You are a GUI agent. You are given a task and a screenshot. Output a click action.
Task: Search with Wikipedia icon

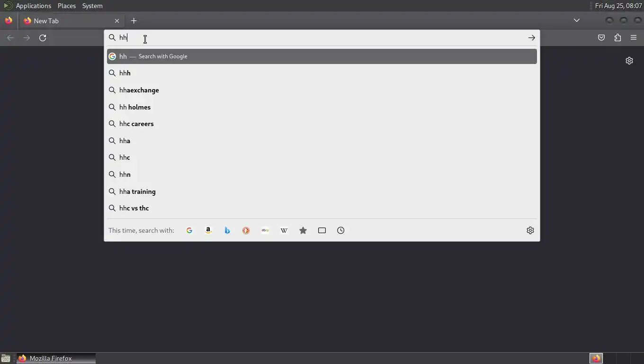pyautogui.click(x=284, y=230)
